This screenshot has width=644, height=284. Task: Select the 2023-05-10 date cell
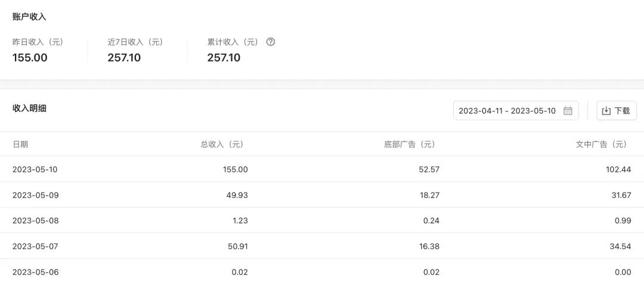click(35, 169)
